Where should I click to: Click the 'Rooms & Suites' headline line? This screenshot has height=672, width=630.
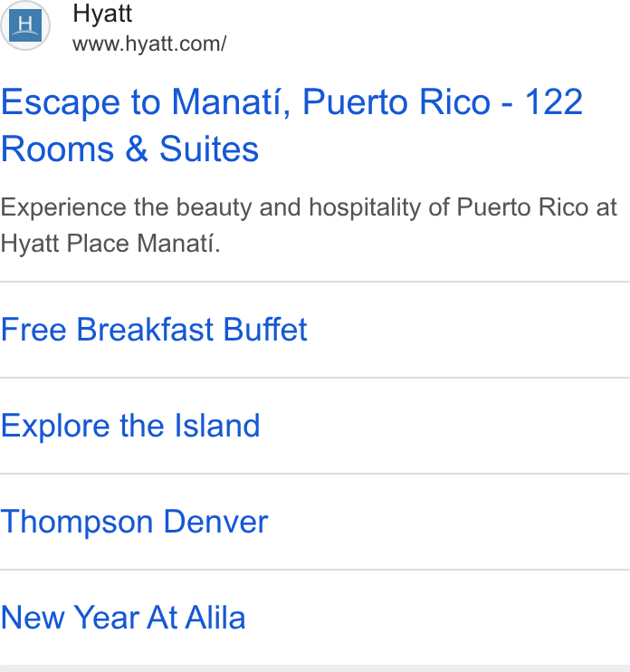(x=129, y=149)
